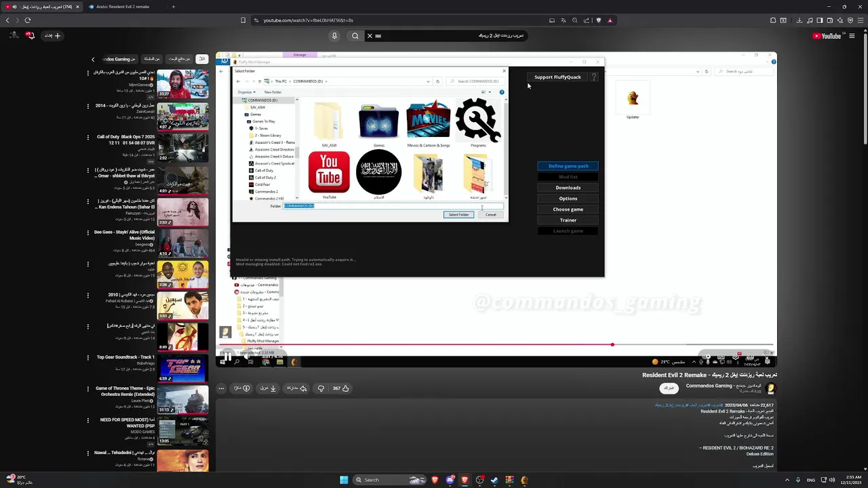The height and width of the screenshot is (488, 868).
Task: Dislike the video with thumbs down
Action: (x=321, y=388)
